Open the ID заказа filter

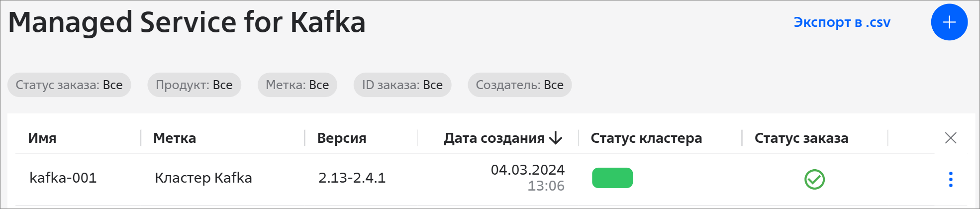(402, 85)
